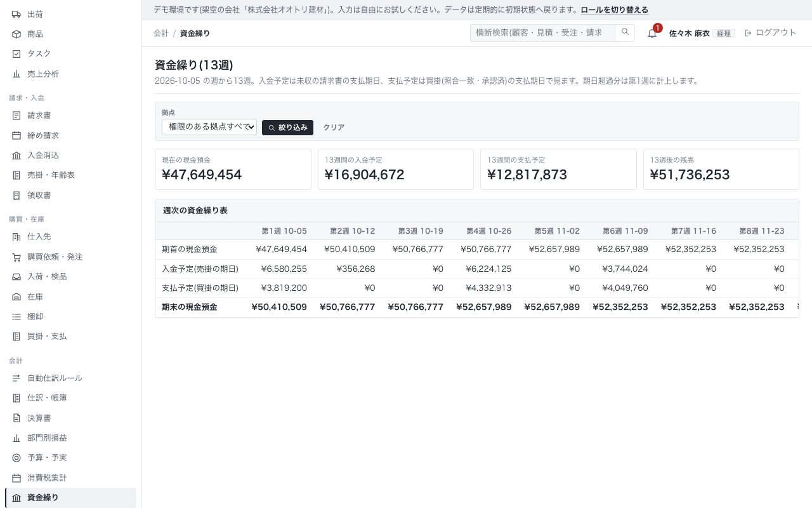This screenshot has height=508, width=812.
Task: Go to 仕訳・帳簿 menu item
Action: pos(70,398)
